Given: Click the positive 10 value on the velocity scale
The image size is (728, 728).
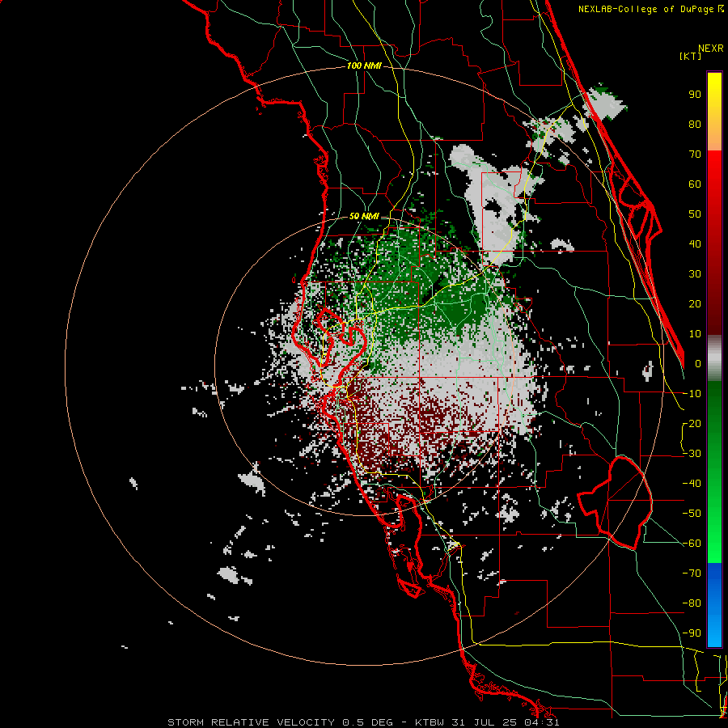Looking at the screenshot, I should click(x=695, y=334).
